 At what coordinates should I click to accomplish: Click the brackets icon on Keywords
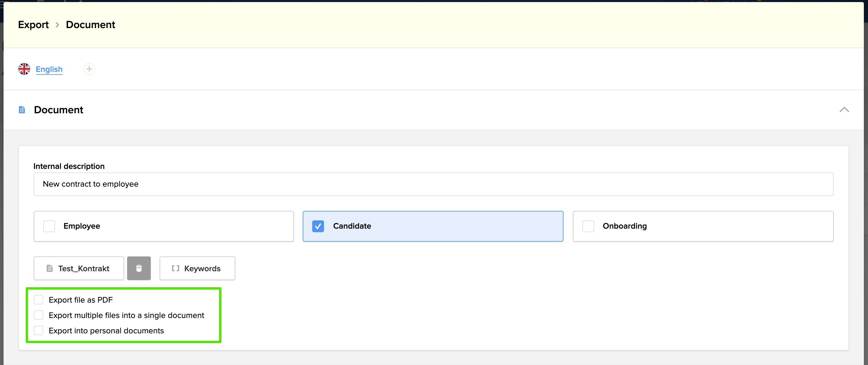(175, 268)
